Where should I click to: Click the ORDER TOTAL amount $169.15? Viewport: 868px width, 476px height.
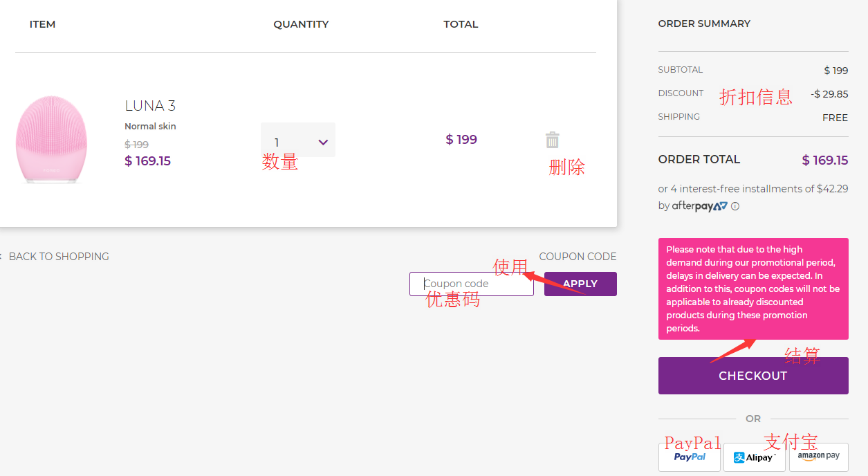click(824, 161)
